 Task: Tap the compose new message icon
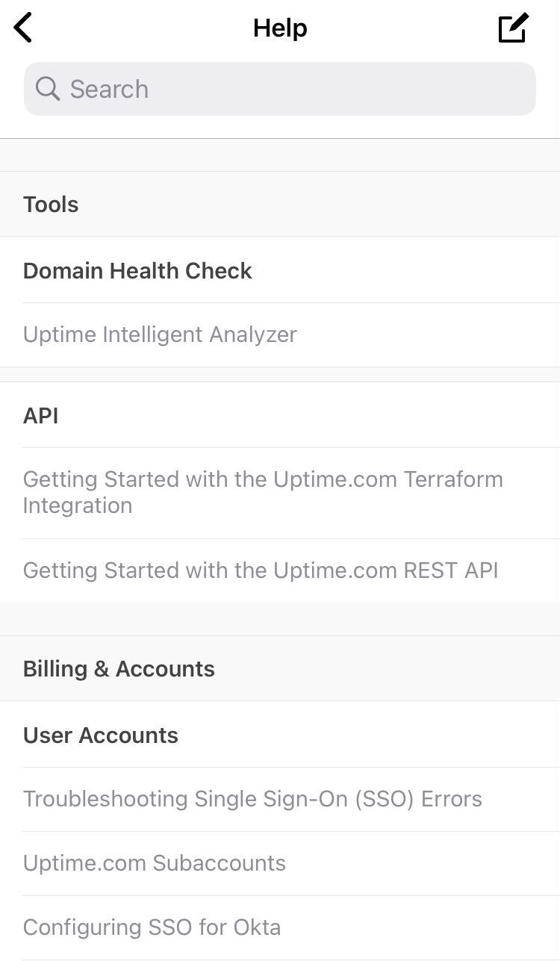[x=514, y=28]
